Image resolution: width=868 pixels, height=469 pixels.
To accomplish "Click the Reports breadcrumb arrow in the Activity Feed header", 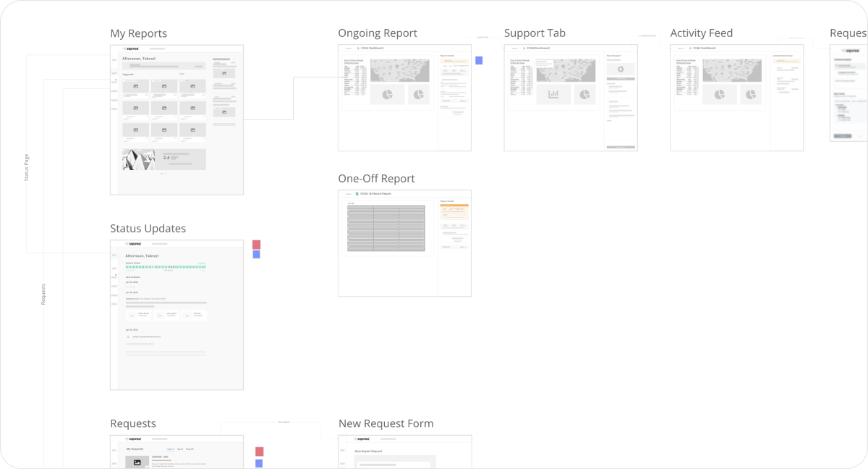I will (x=681, y=48).
